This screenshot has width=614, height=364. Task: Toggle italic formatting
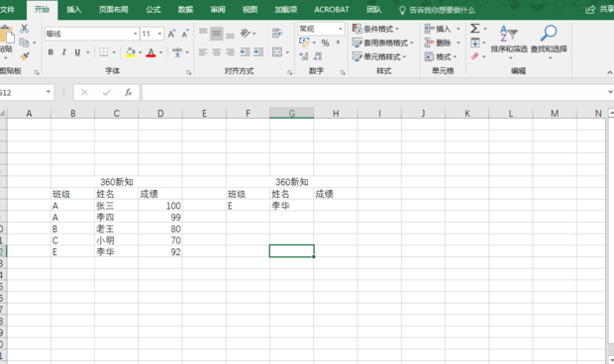[x=63, y=52]
